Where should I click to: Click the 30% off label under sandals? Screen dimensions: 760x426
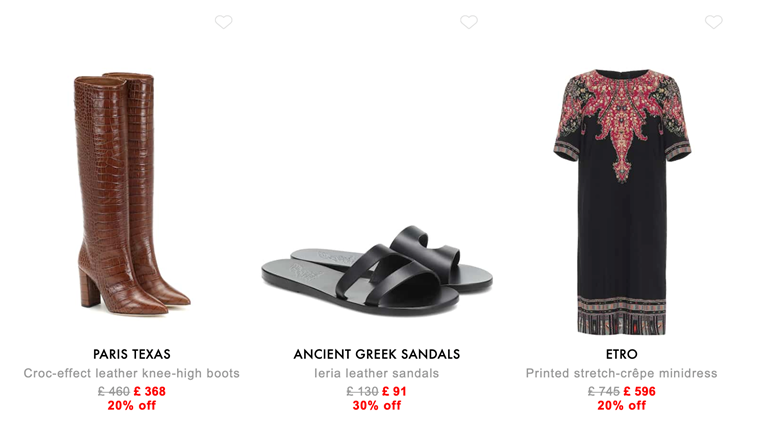[x=377, y=406]
